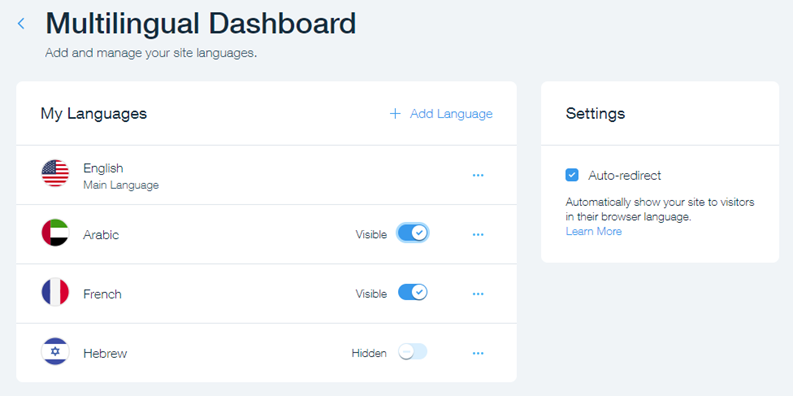Click the Hebrew language name
Viewport: 793px width, 396px height.
105,354
